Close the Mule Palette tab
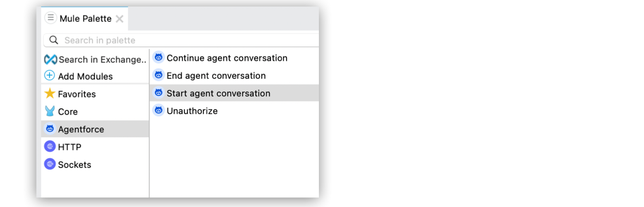The width and height of the screenshot is (644, 207). pos(120,19)
